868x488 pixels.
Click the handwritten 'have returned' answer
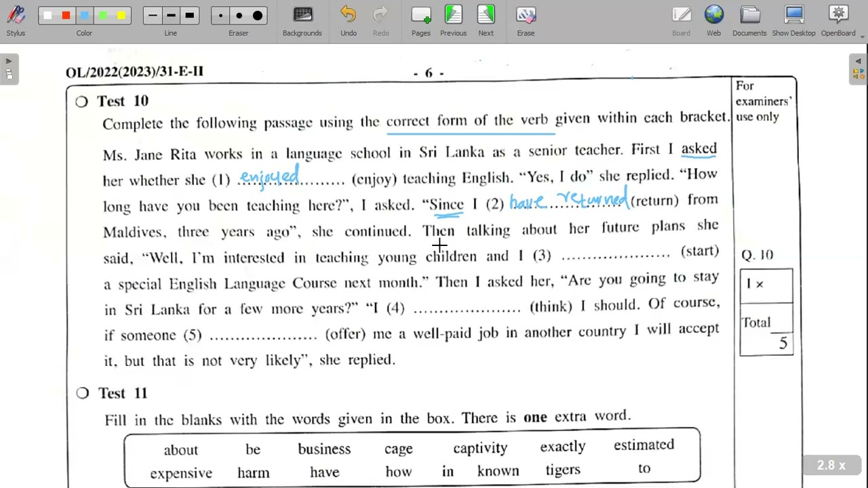569,199
